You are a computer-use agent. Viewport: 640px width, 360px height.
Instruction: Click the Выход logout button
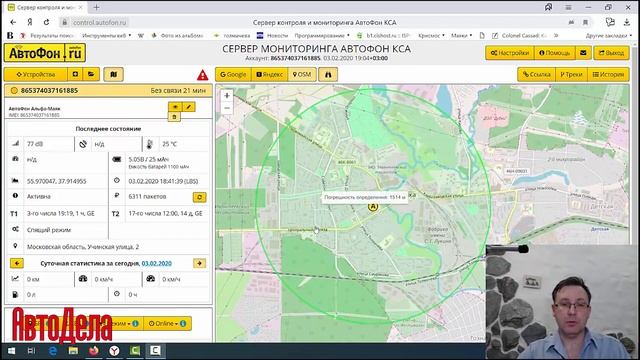[611, 53]
